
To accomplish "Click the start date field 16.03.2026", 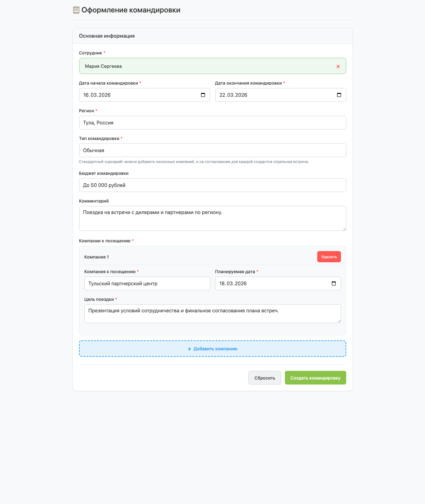I will 137,95.
